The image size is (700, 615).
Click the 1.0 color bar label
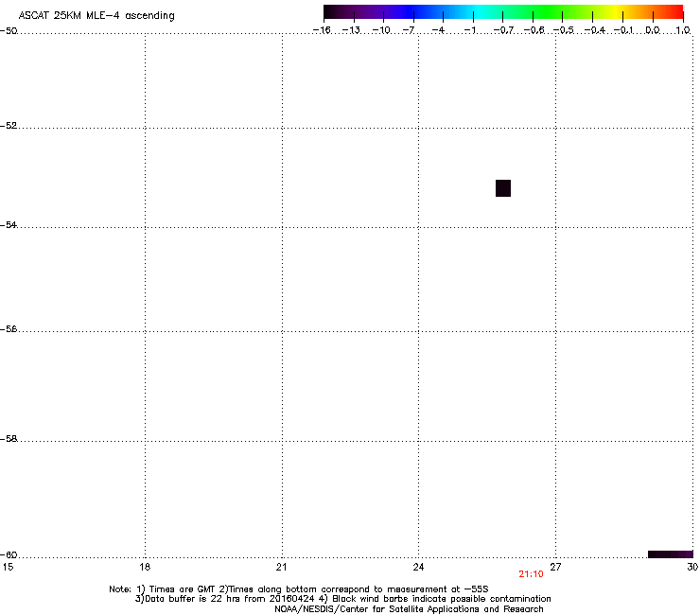(x=683, y=30)
